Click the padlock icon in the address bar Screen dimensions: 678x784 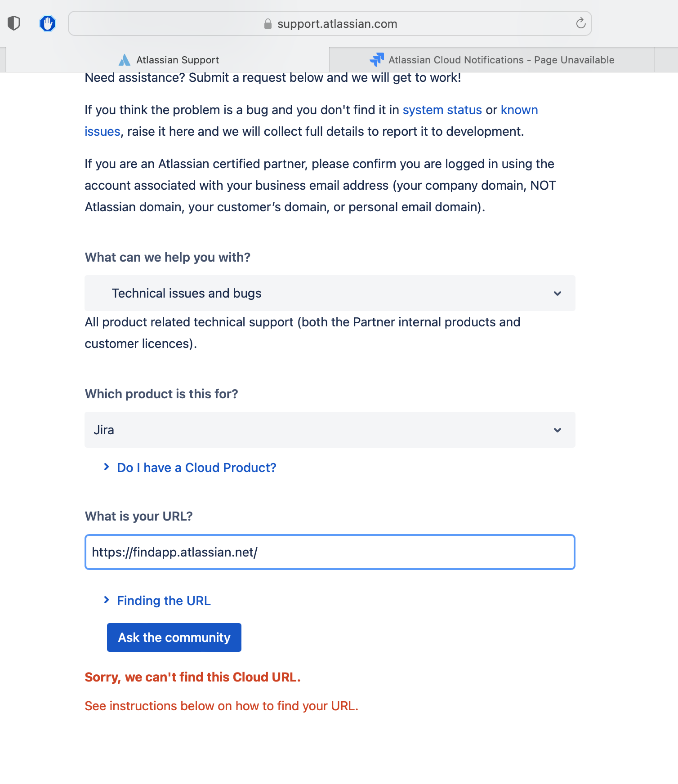coord(268,24)
